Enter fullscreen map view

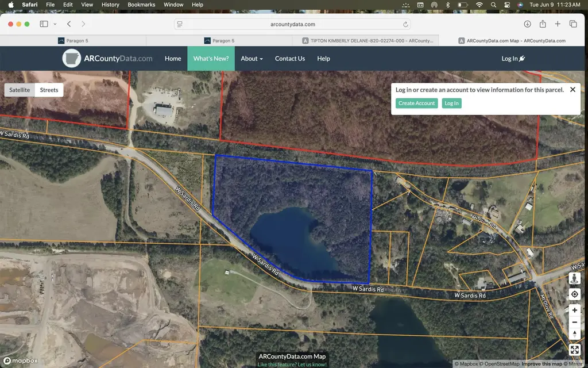tap(574, 350)
